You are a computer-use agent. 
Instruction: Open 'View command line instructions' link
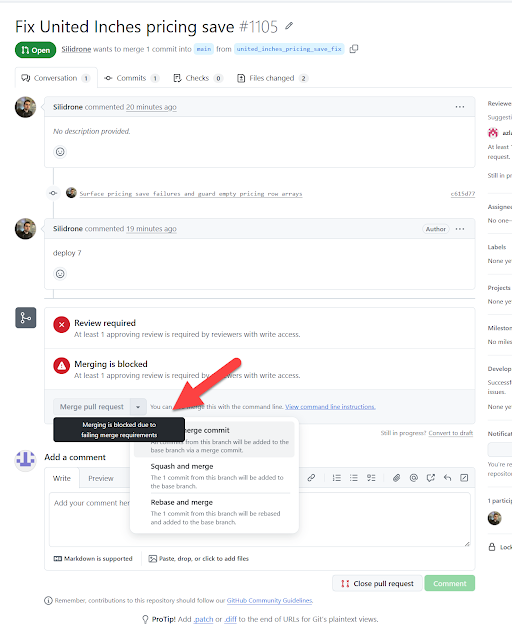coord(330,407)
